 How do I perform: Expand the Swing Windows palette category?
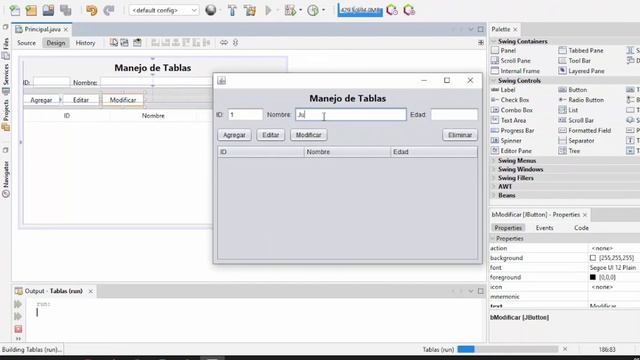[493, 169]
